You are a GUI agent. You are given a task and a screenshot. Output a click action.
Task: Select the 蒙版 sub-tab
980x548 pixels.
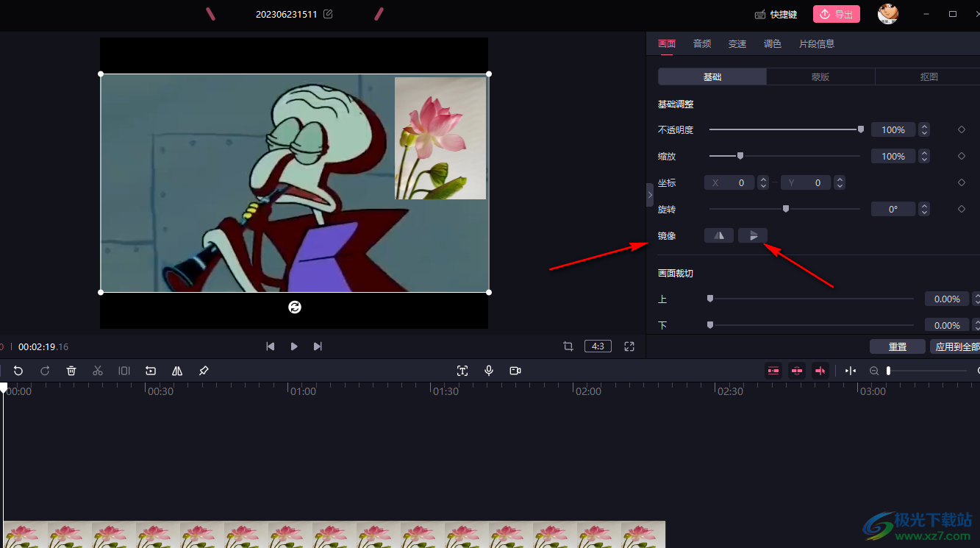point(820,76)
